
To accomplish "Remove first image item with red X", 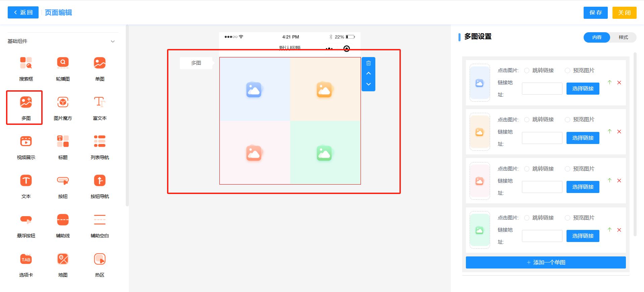I will 619,83.
